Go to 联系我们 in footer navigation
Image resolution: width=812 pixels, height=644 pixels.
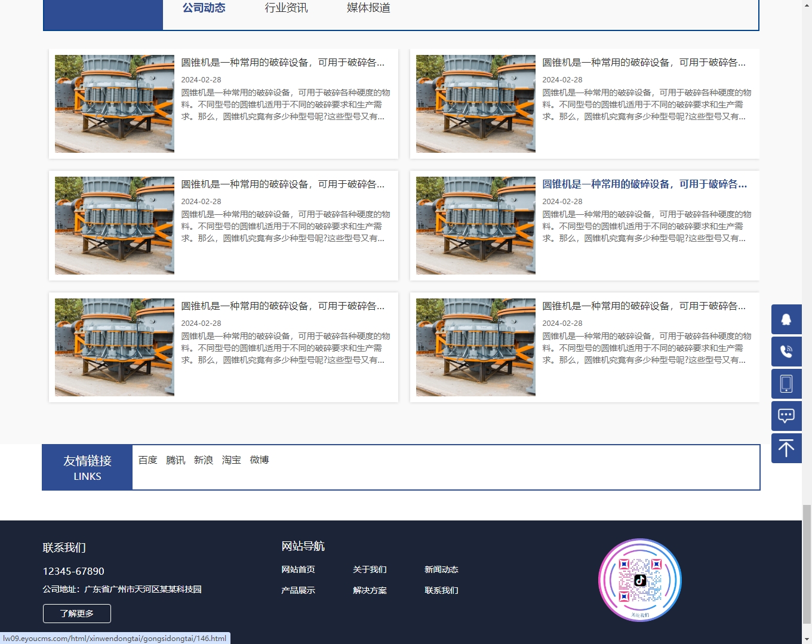(x=441, y=590)
